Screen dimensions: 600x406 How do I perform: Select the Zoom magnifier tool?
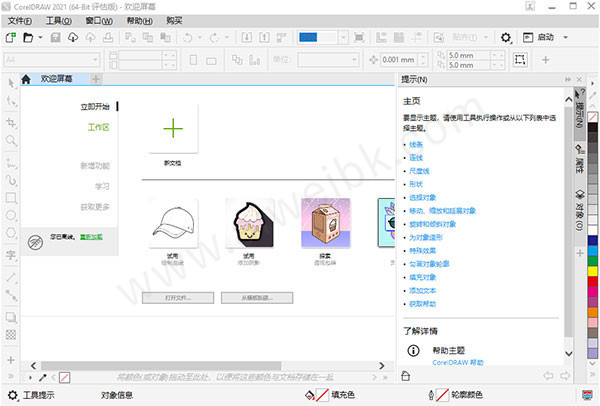pyautogui.click(x=11, y=140)
